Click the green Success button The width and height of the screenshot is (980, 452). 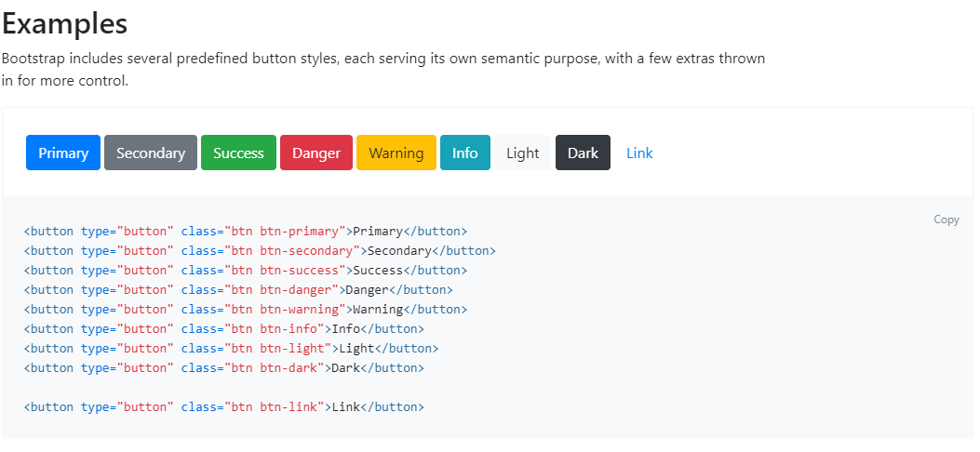(238, 153)
